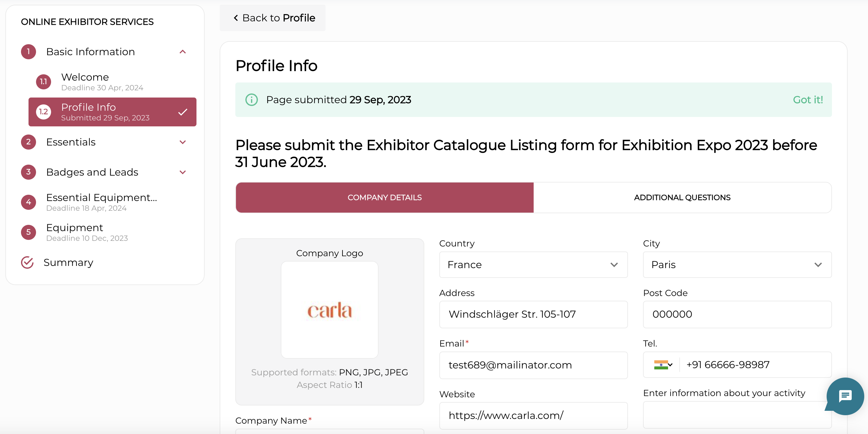Screen dimensions: 868x434
Task: Open the City dropdown showing Paris
Action: (737, 265)
